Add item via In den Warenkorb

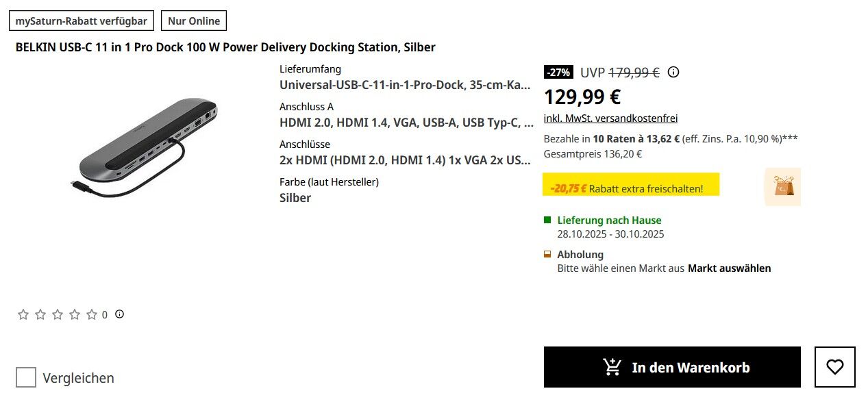click(671, 367)
